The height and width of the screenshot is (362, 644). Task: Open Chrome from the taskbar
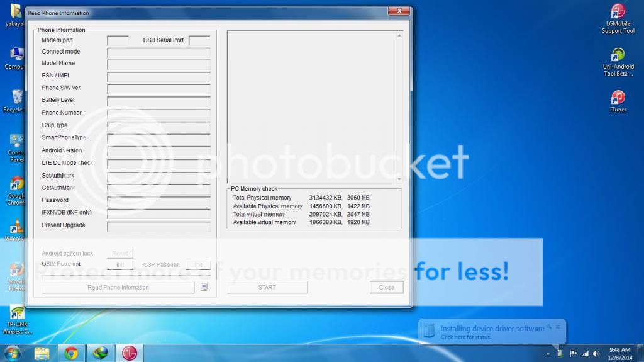point(71,353)
